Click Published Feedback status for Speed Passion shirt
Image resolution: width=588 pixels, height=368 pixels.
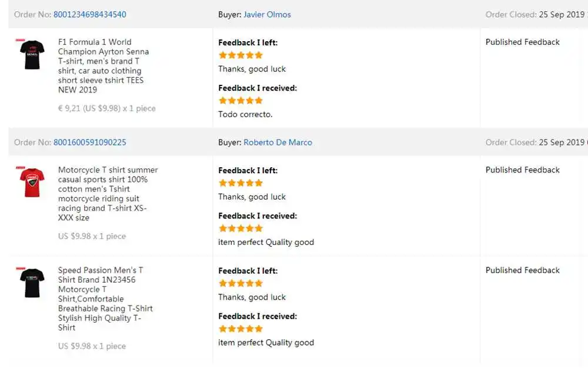tap(522, 271)
